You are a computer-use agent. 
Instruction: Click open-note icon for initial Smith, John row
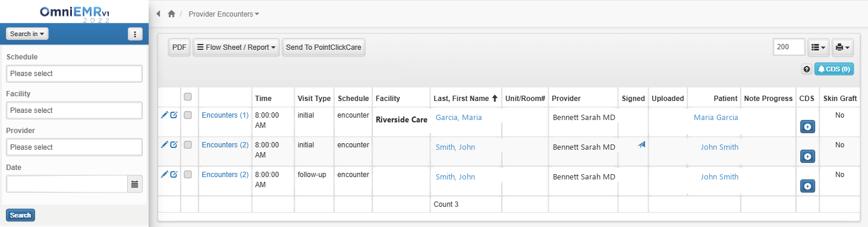174,144
